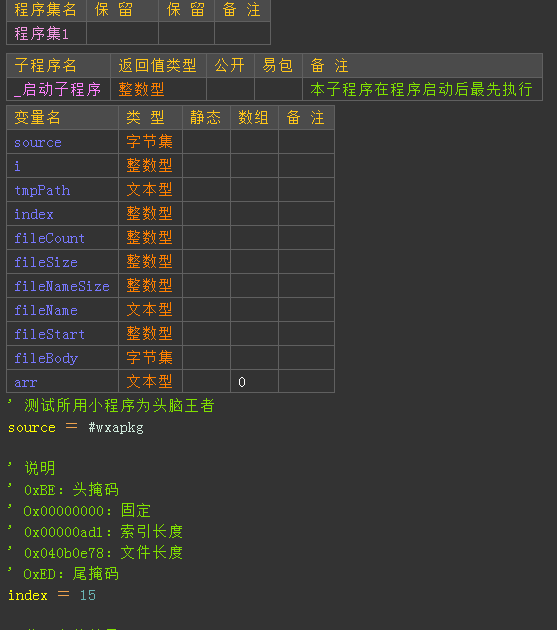The width and height of the screenshot is (557, 630).
Task: Click the comment 测试所用小程序为头脑王者
Action: tap(119, 405)
